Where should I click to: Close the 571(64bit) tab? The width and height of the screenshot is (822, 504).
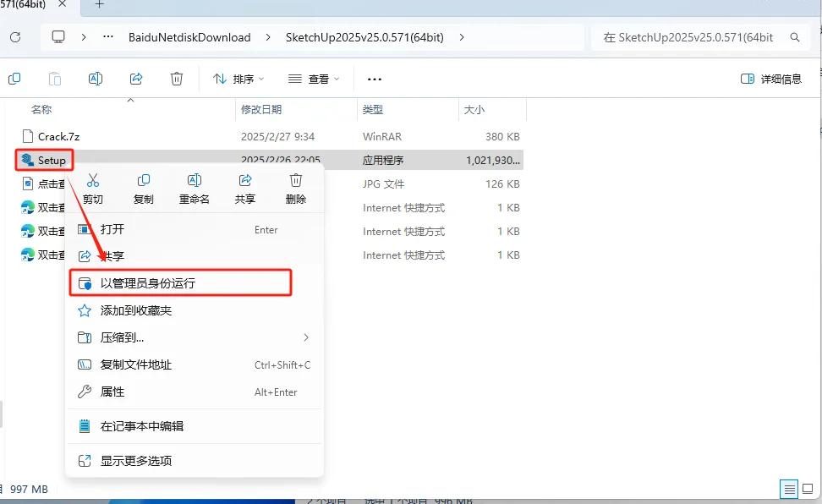tap(62, 4)
